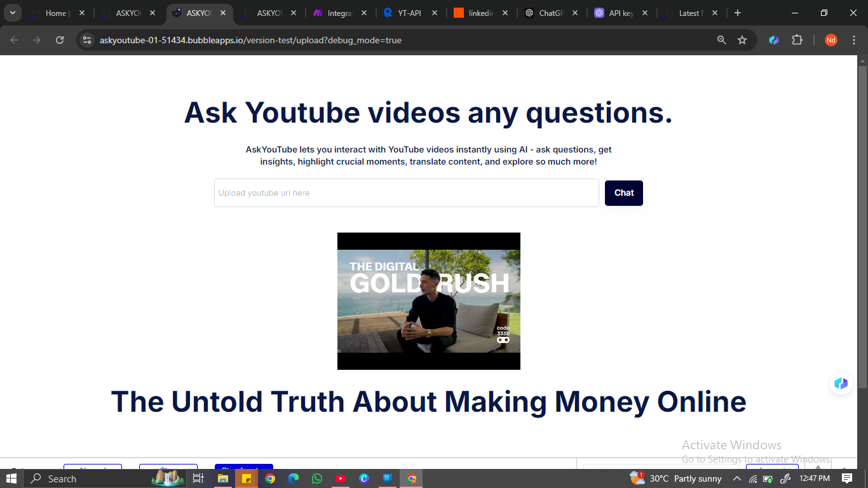
Task: Open the 12:47 PM clock
Action: (815, 478)
